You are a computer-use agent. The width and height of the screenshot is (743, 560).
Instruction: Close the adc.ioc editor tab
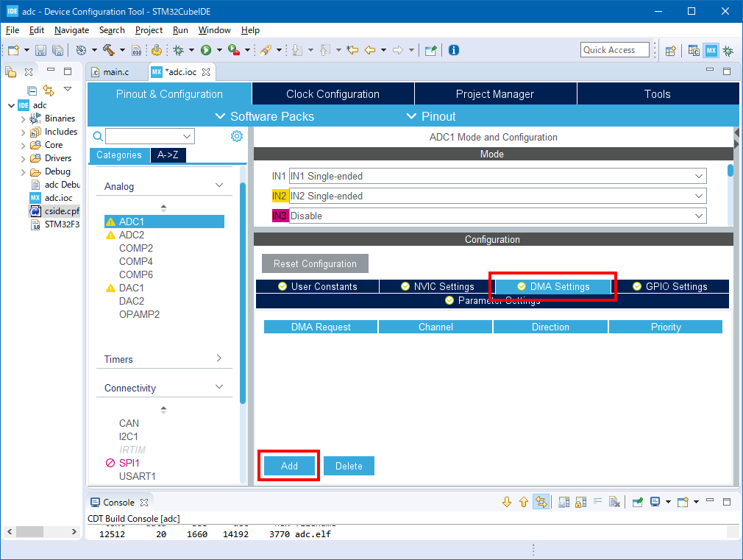[206, 72]
